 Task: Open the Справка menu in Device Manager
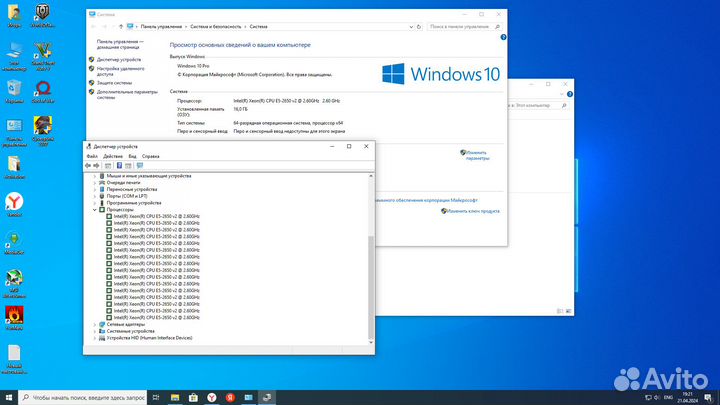(x=150, y=156)
